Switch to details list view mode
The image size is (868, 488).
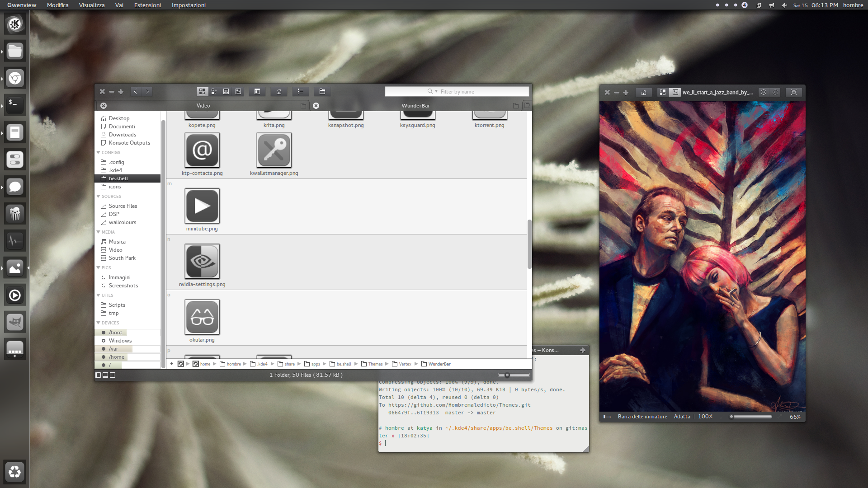(x=214, y=91)
